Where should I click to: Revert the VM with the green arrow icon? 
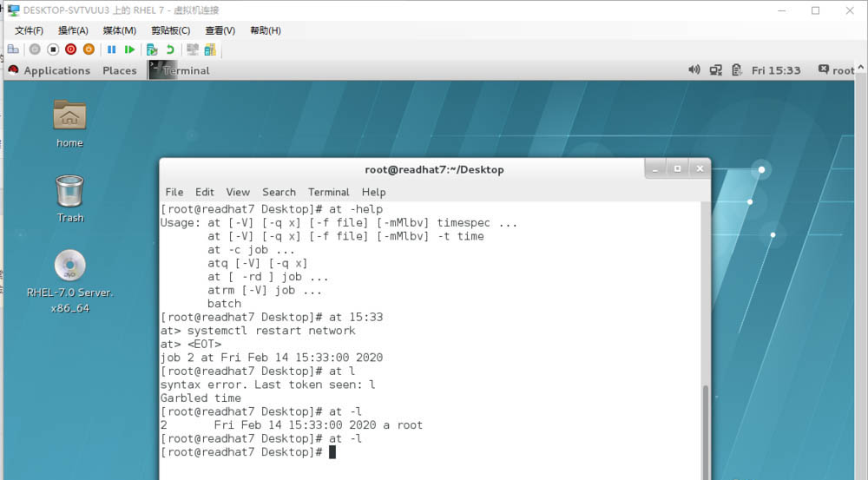click(170, 49)
